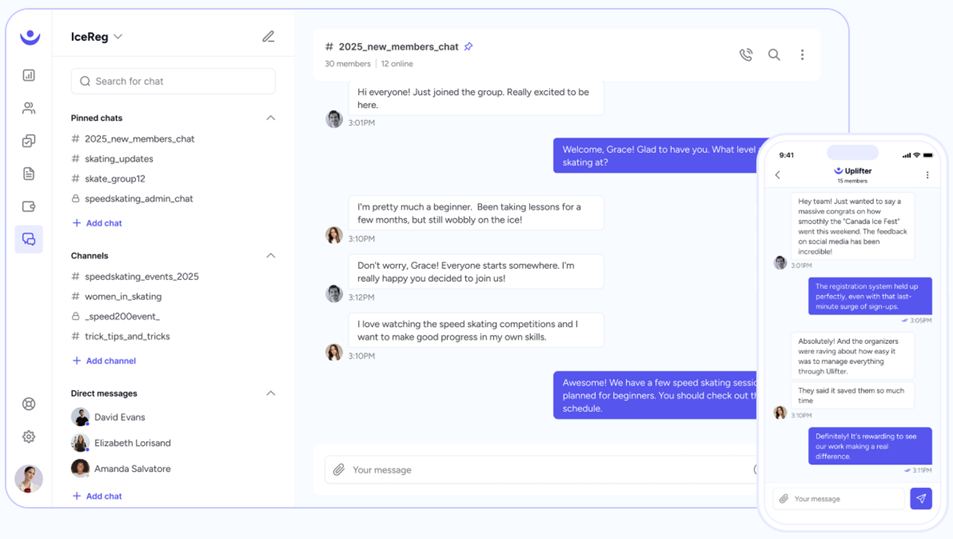Click the Uplifter title in the phone chat header
Image resolution: width=953 pixels, height=539 pixels.
coord(853,171)
